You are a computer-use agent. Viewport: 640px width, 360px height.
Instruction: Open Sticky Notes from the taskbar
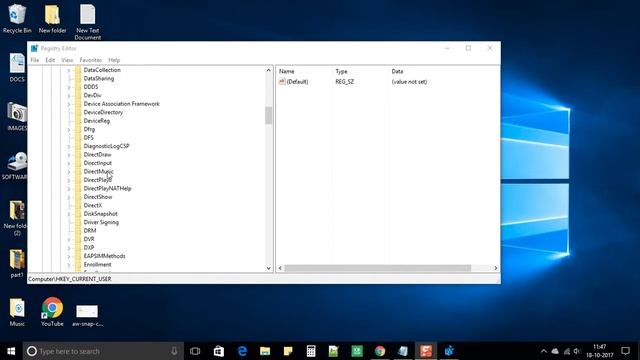(288, 351)
